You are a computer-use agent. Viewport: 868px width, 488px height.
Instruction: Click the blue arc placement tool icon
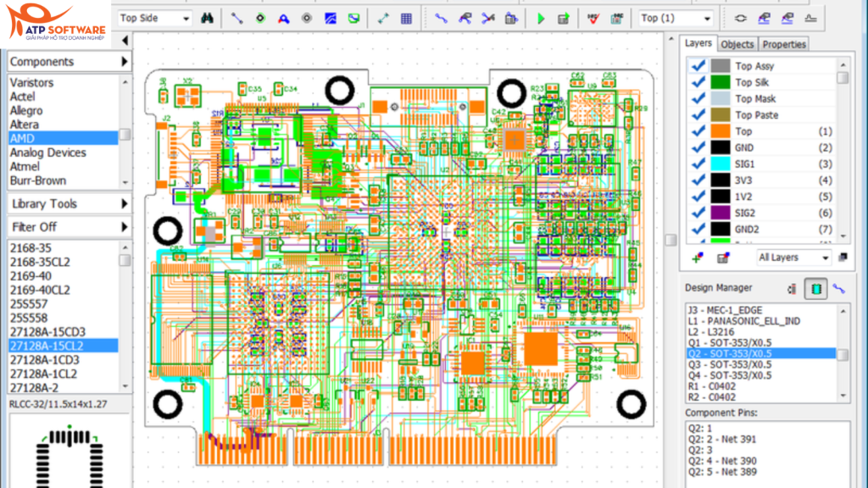(284, 18)
